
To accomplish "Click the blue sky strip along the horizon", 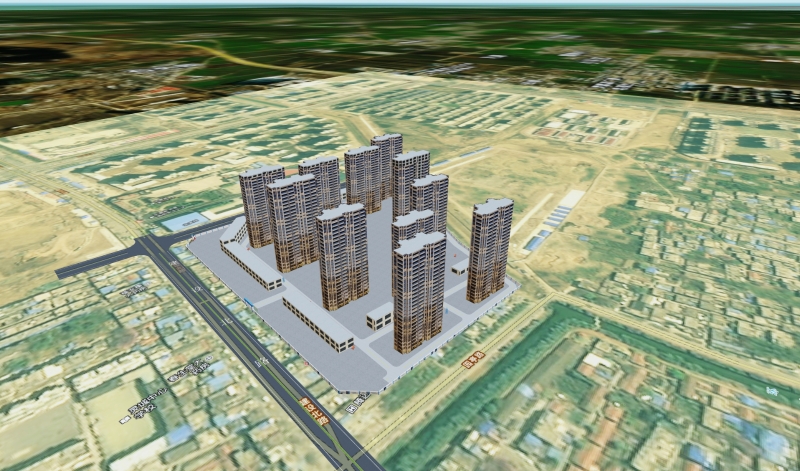I will pos(400,3).
